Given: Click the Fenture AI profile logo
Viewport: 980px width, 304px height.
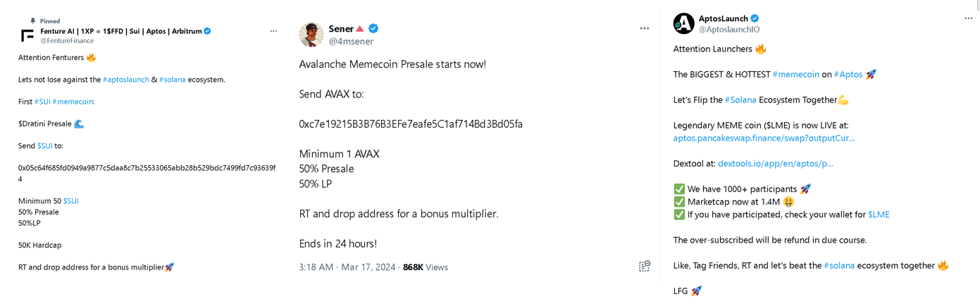Looking at the screenshot, I should (x=27, y=35).
